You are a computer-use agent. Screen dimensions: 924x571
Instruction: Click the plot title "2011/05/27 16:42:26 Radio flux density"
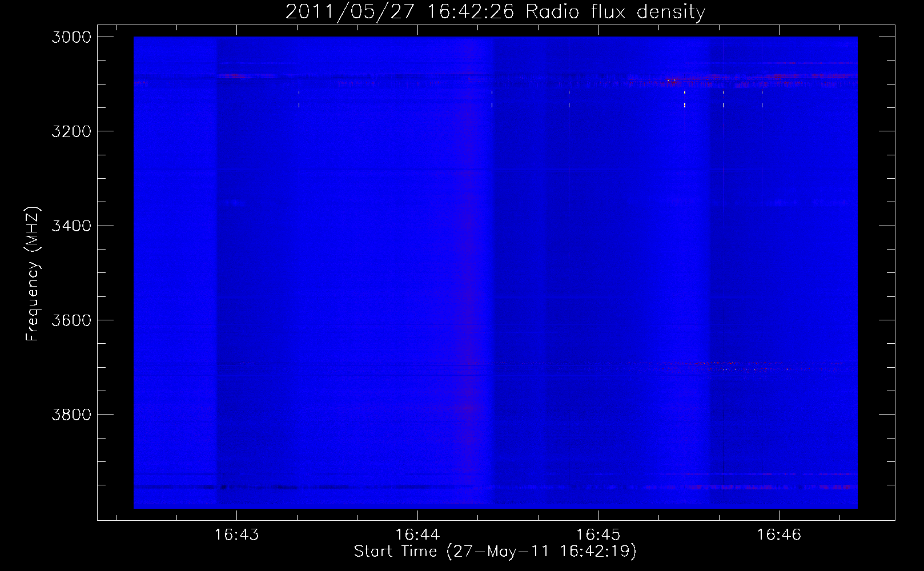pyautogui.click(x=495, y=11)
